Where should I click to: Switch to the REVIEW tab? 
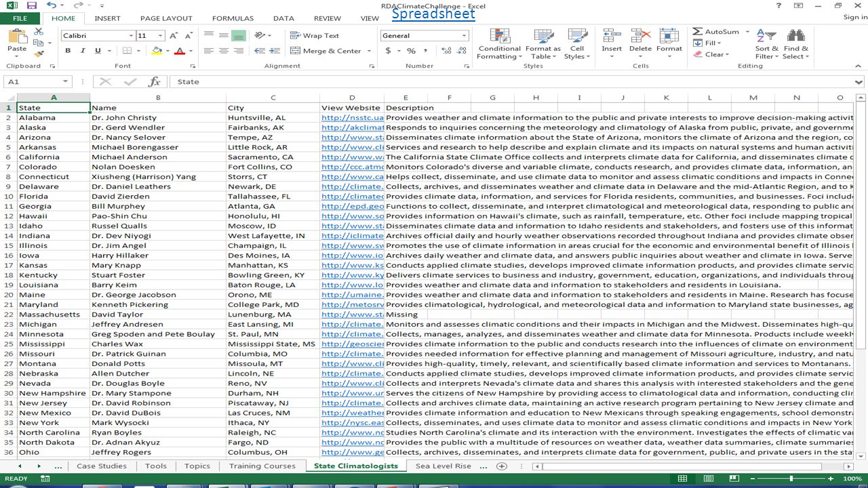point(328,18)
